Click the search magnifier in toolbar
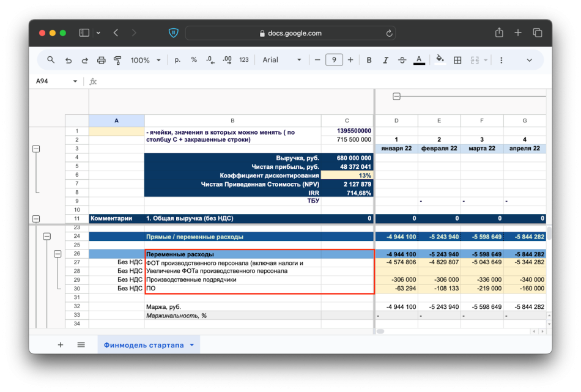581x392 pixels. [51, 60]
